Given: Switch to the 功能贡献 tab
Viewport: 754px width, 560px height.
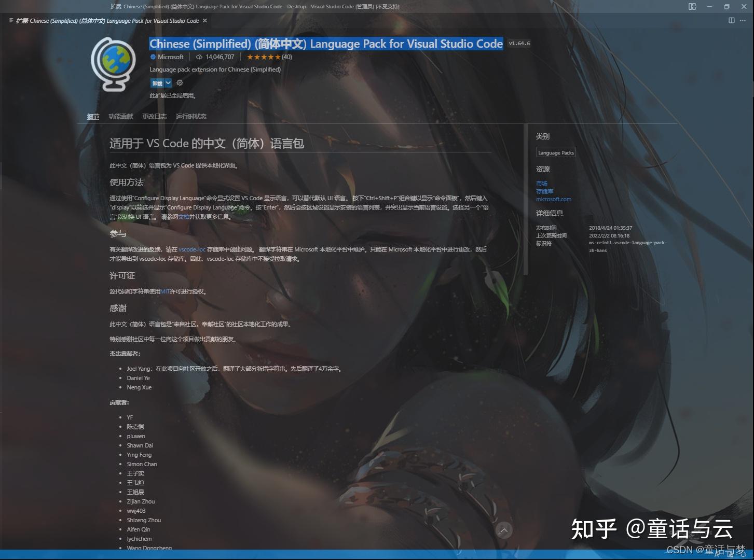Looking at the screenshot, I should point(120,117).
